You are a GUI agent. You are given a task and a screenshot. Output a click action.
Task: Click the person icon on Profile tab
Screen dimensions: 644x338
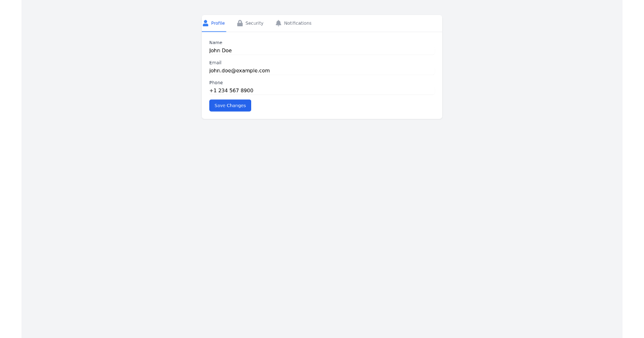206,23
